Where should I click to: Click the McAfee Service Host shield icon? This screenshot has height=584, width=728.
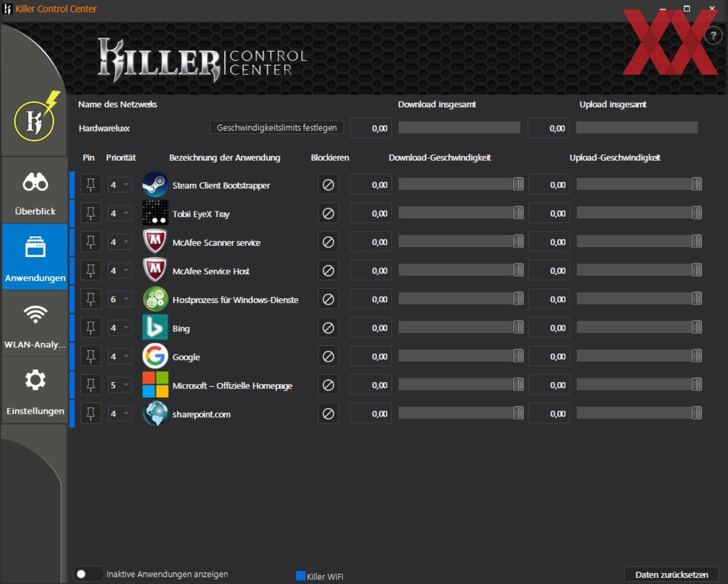tap(155, 270)
